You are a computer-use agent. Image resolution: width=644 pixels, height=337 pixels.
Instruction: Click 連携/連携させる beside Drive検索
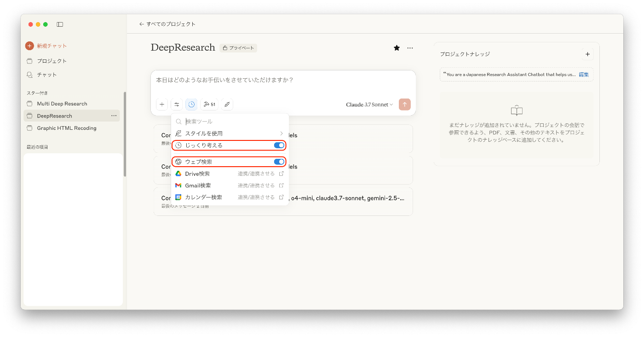(x=256, y=174)
